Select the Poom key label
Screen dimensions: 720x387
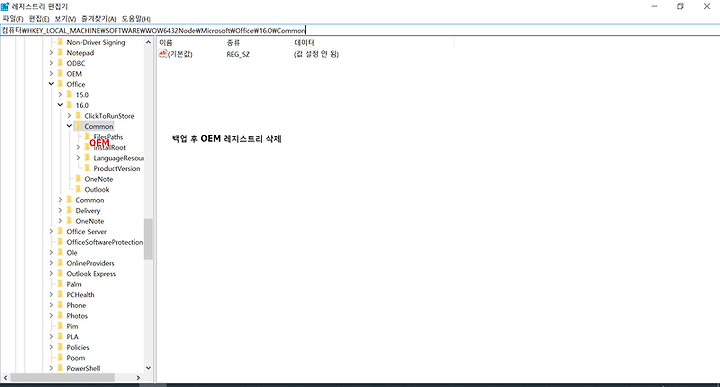[76, 358]
